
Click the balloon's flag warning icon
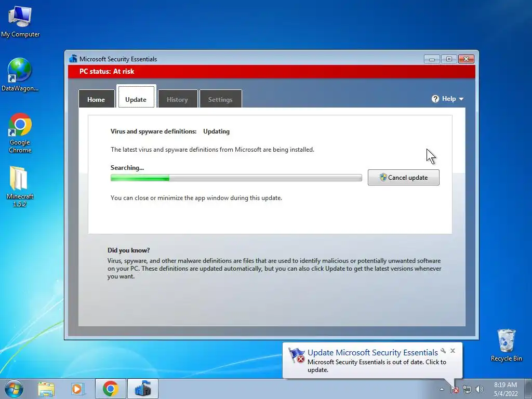297,355
